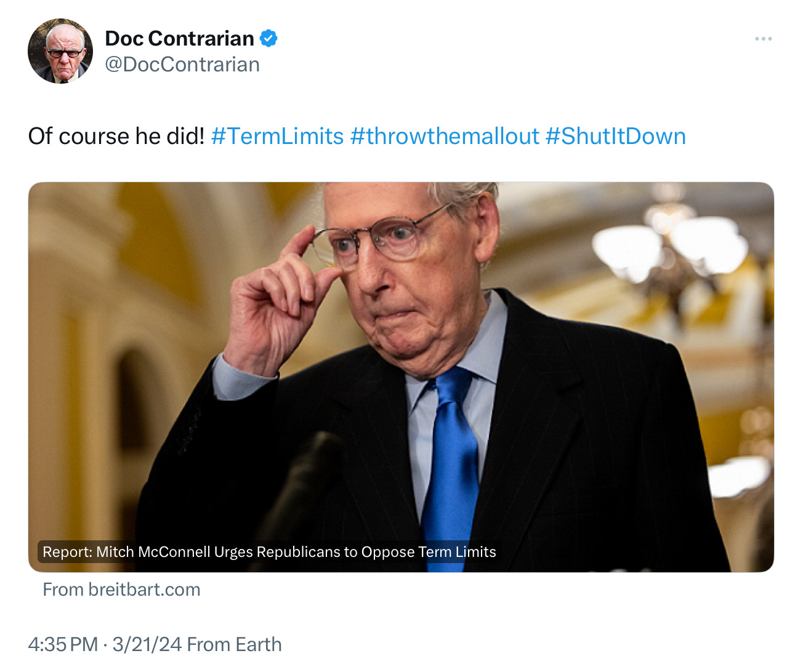Open Doc Contrarian's profile avatar picture

pyautogui.click(x=60, y=50)
